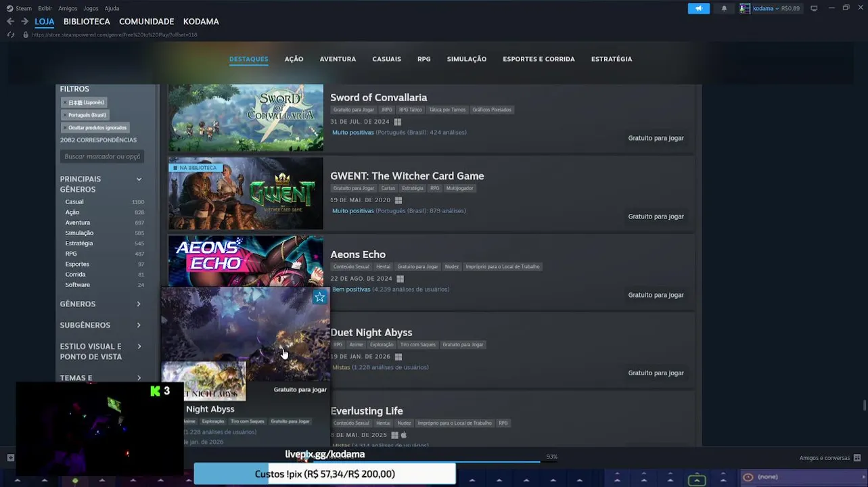Expand the Subgêneros filter section
Image resolution: width=868 pixels, height=487 pixels.
[x=139, y=325]
